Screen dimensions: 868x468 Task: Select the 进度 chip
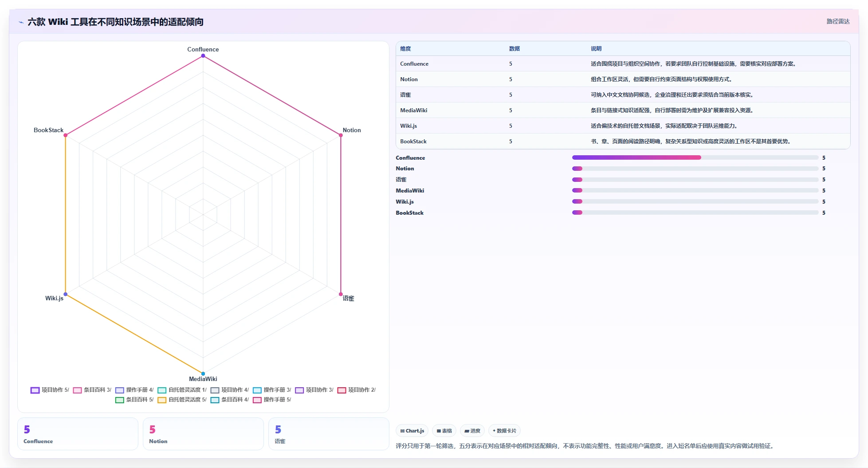point(472,431)
